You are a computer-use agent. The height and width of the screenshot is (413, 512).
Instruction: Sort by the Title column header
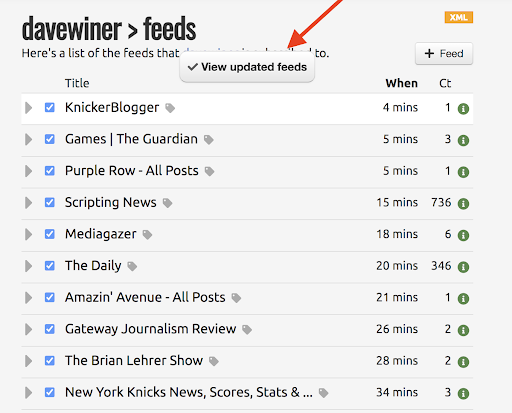click(77, 83)
